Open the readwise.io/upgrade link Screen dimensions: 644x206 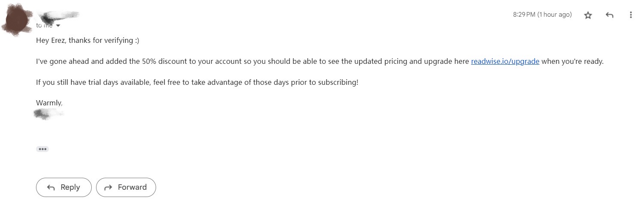tap(505, 61)
